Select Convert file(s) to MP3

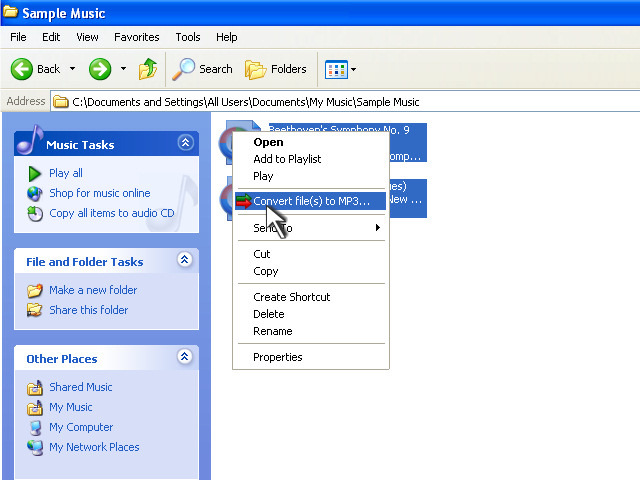coord(311,201)
